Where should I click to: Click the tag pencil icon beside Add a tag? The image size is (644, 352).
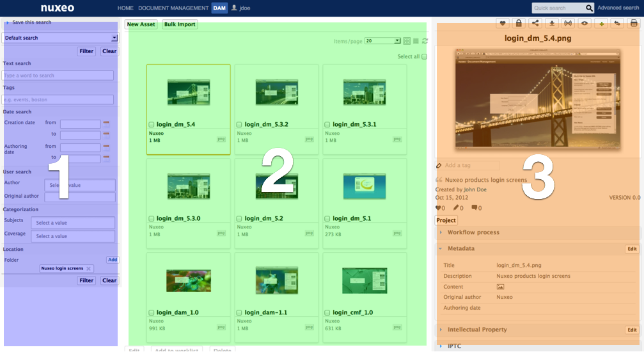[439, 165]
